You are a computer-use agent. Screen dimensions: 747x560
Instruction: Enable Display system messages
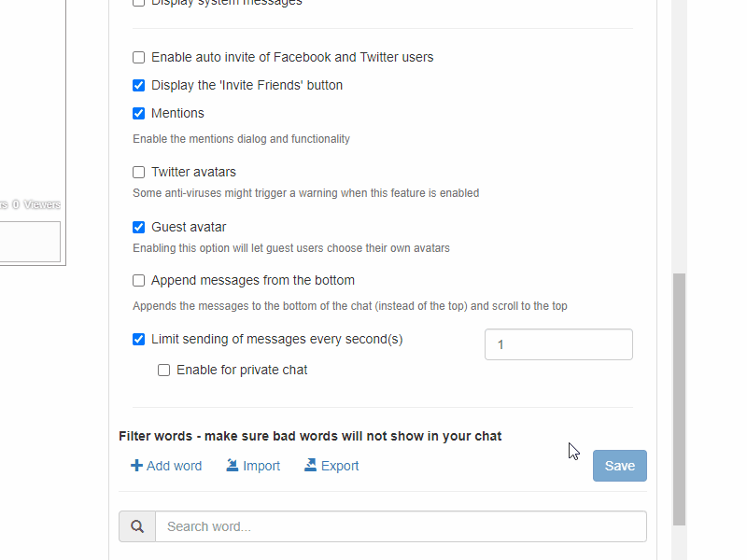click(x=138, y=3)
